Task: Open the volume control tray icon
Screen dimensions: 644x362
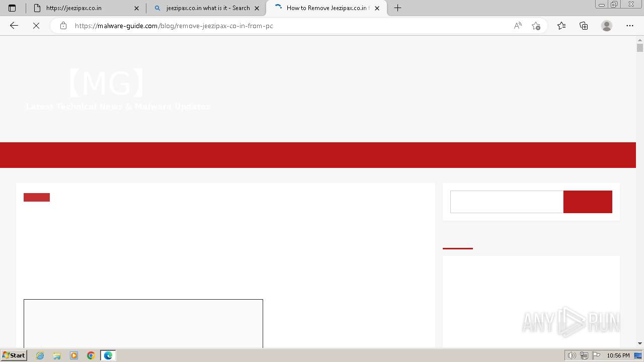Action: (x=572, y=355)
